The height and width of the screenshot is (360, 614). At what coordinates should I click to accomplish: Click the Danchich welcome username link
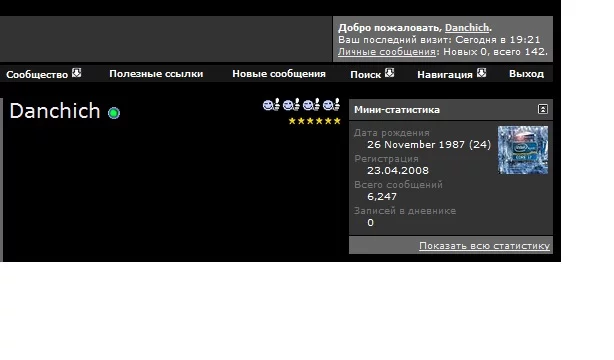467,28
